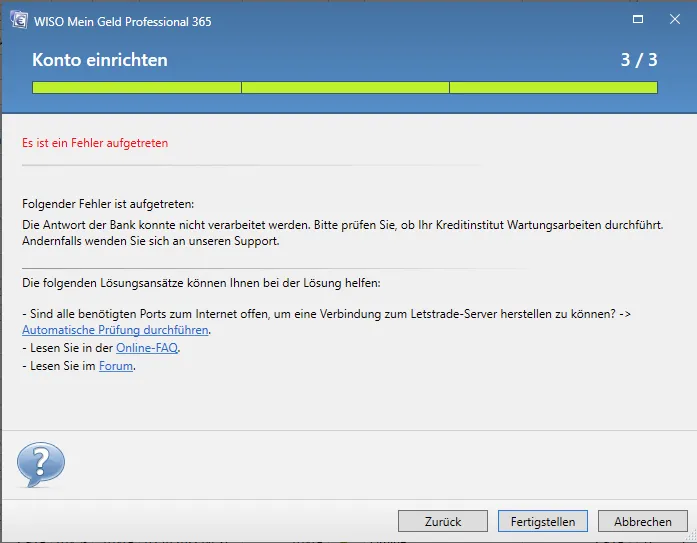The width and height of the screenshot is (697, 543).
Task: Click the middle green progress bar segment
Action: [x=345, y=88]
